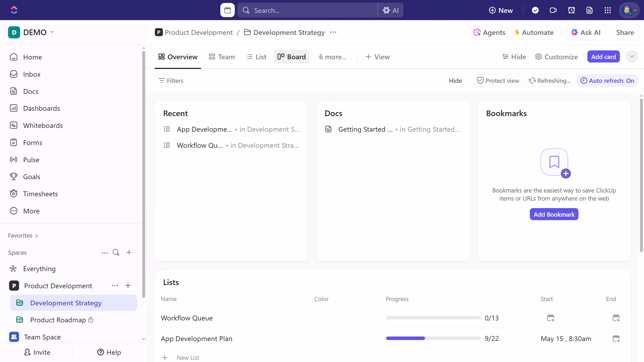644x362 pixels.
Task: Collapse the header via chevron button
Action: (x=632, y=57)
